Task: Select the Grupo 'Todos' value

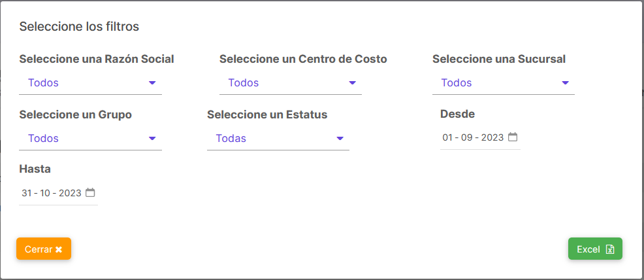Action: pos(43,138)
